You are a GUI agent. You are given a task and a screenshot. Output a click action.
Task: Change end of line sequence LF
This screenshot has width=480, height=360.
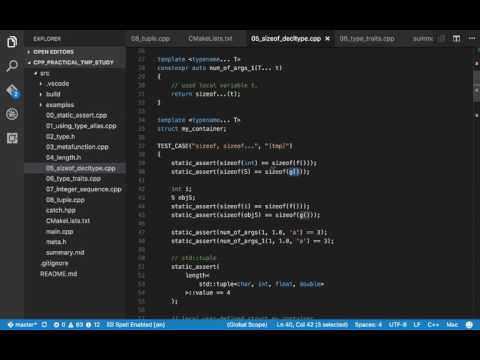[417, 325]
